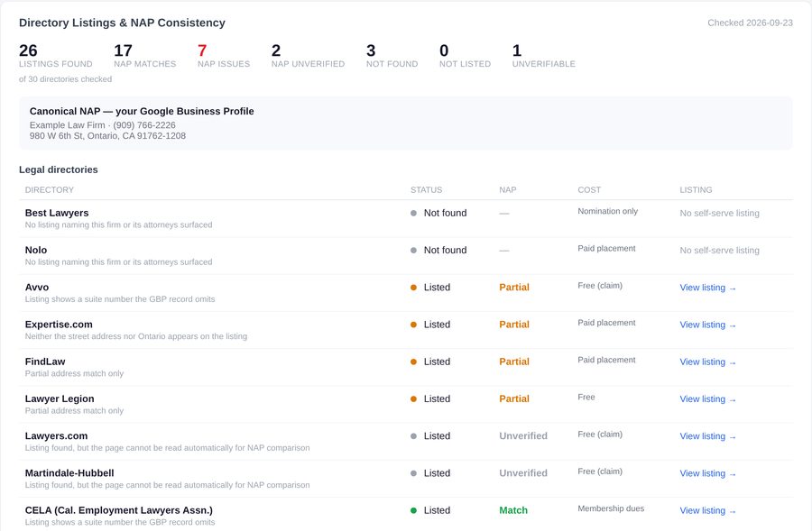The image size is (812, 531).
Task: Click the Nomination only cost for Best Lawyers
Action: point(608,211)
